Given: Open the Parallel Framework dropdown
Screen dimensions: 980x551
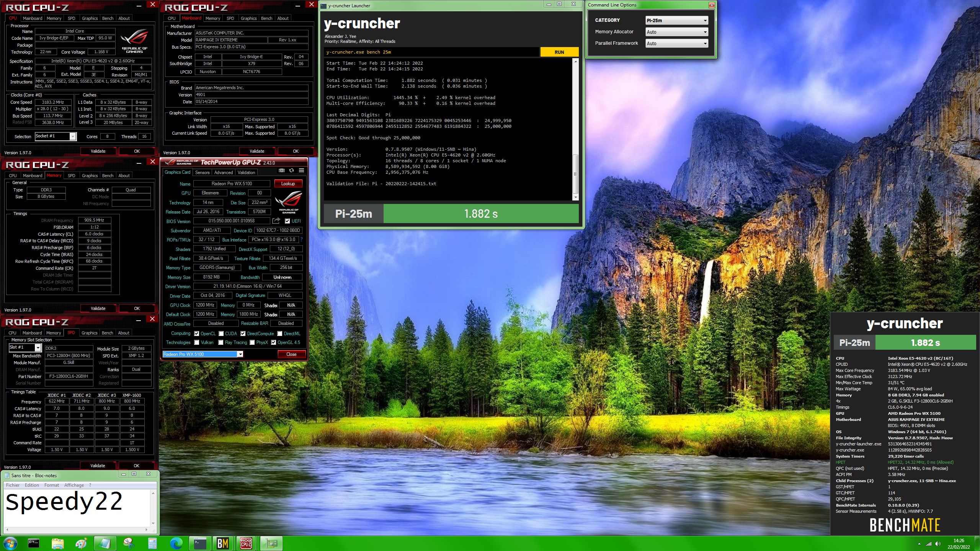Looking at the screenshot, I should pyautogui.click(x=676, y=43).
